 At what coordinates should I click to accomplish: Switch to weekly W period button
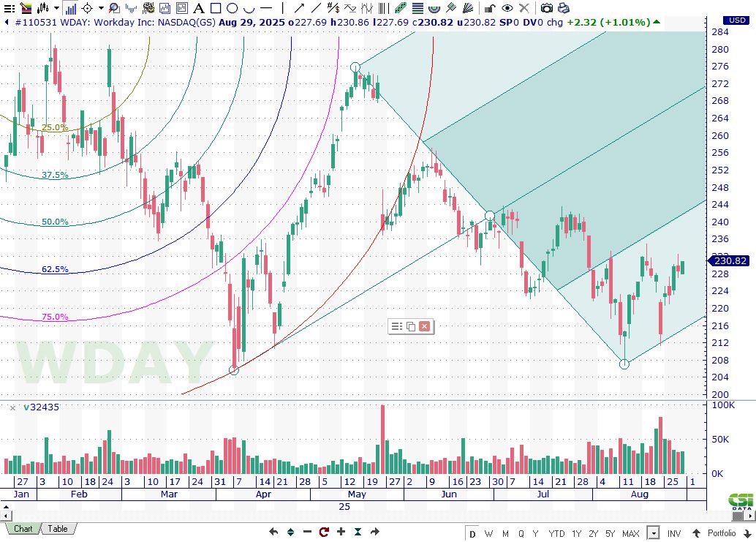(488, 532)
